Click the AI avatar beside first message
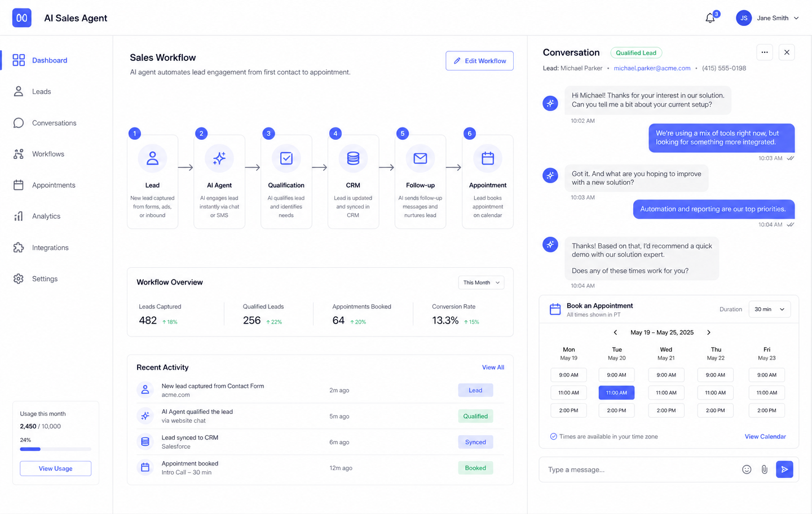Screen dimensions: 812x514 point(550,103)
